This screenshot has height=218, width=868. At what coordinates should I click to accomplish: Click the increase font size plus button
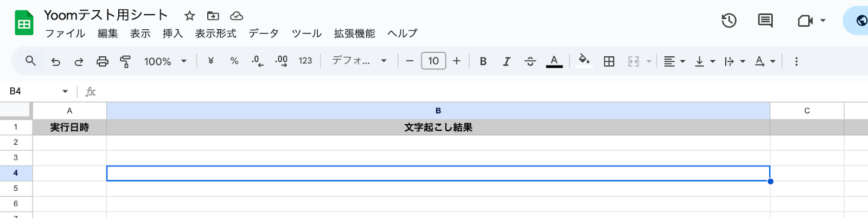[x=456, y=61]
